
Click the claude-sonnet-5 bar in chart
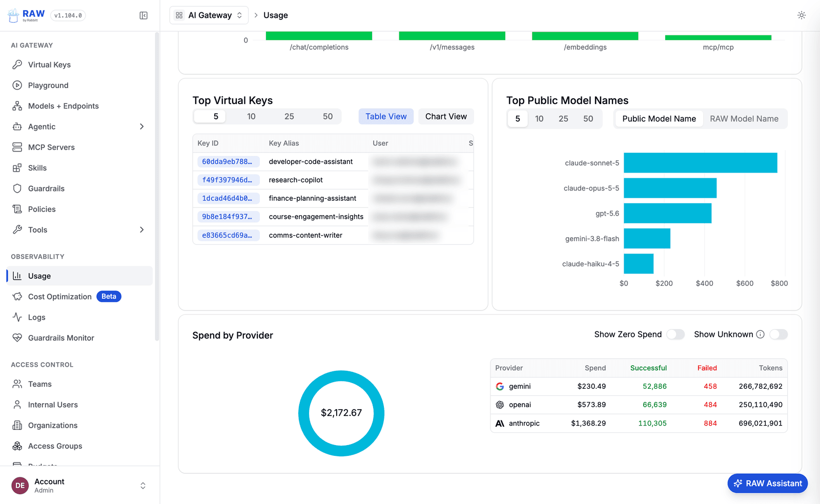[700, 163]
